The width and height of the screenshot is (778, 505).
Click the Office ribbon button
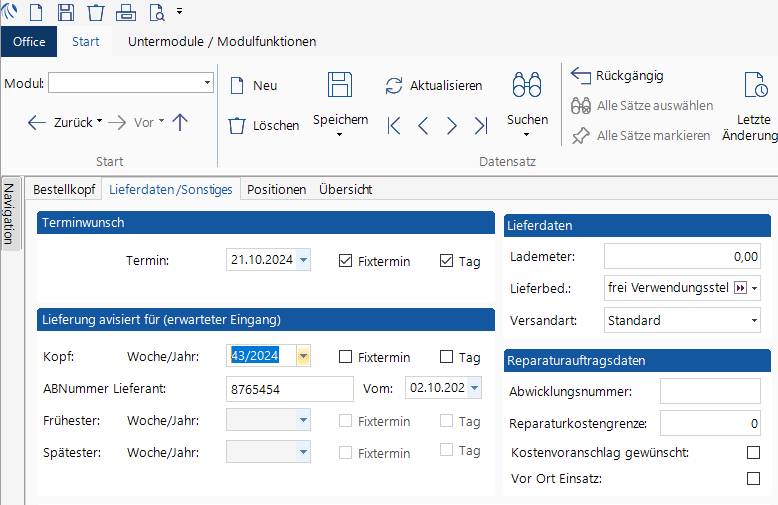(x=29, y=42)
